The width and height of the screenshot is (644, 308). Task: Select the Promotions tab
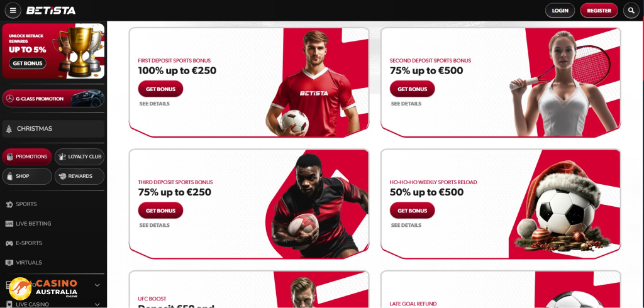tap(27, 157)
